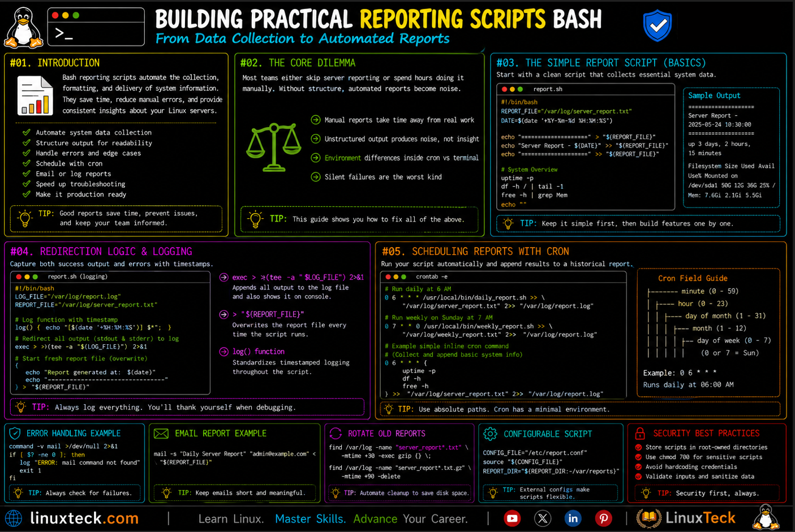The width and height of the screenshot is (795, 532).
Task: Click checkmark beside 'Schedule with cron'
Action: point(26,163)
